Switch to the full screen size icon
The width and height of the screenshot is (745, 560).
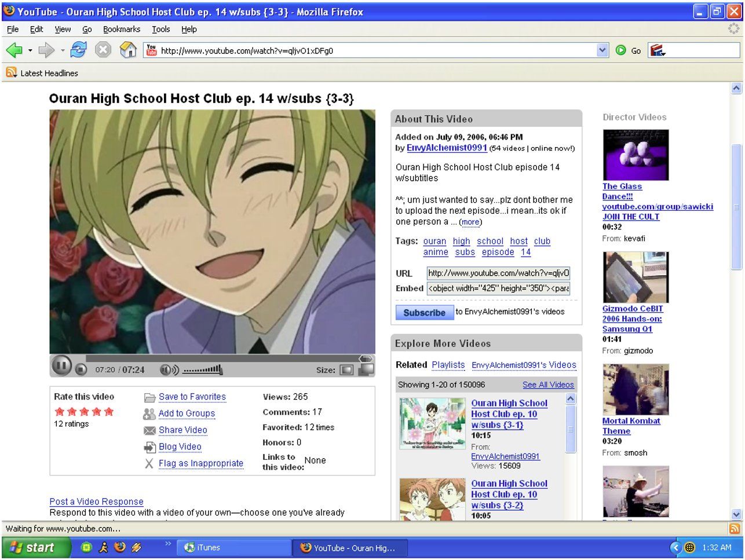[x=366, y=369]
